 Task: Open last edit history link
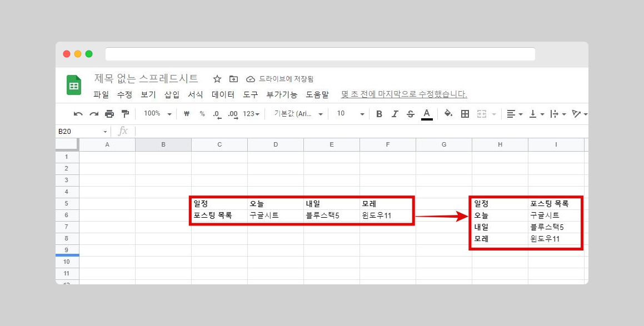pyautogui.click(x=404, y=94)
